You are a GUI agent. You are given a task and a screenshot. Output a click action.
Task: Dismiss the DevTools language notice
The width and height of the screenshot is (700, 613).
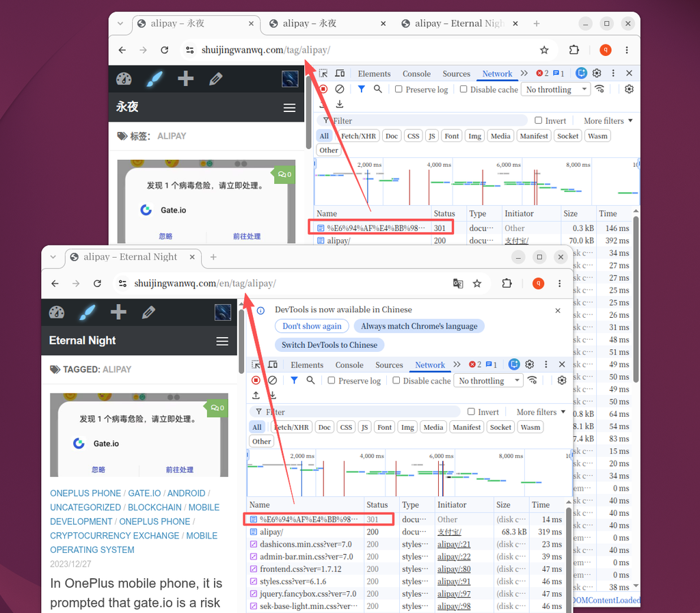pyautogui.click(x=558, y=310)
